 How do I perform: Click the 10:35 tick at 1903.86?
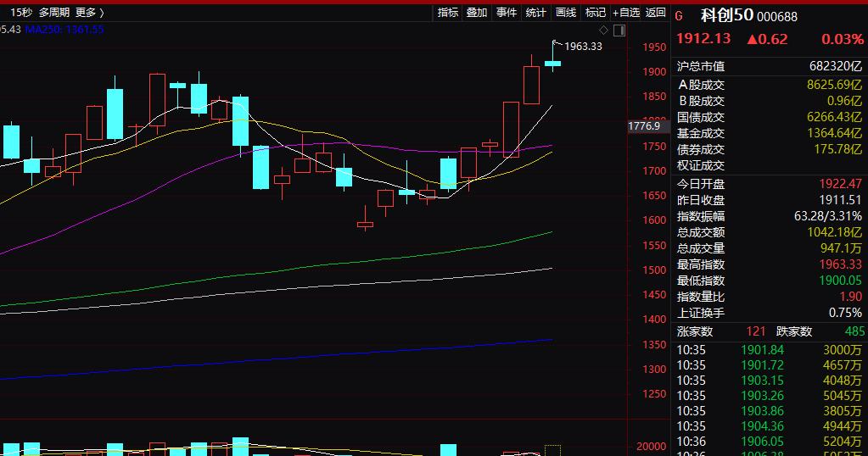770,411
